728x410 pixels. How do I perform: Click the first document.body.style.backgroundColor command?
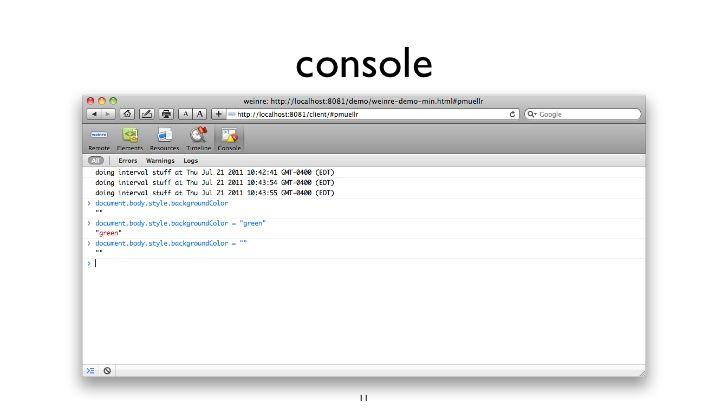[x=162, y=203]
